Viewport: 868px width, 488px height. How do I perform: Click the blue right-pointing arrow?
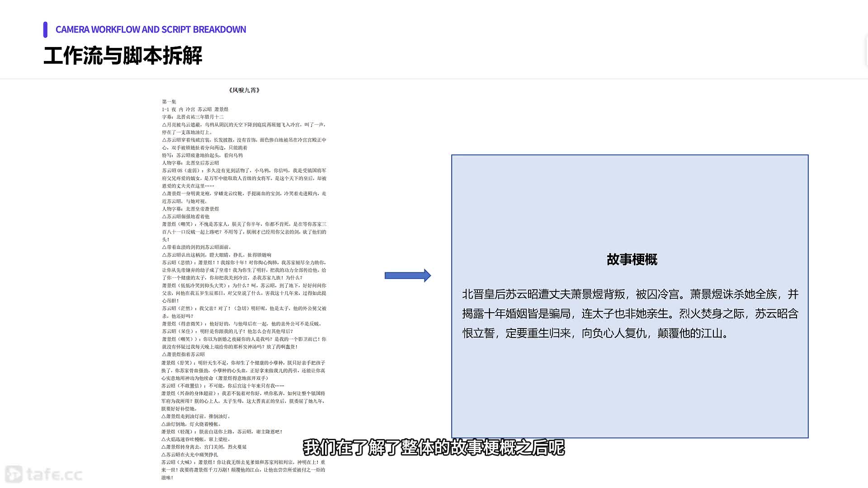pos(407,276)
